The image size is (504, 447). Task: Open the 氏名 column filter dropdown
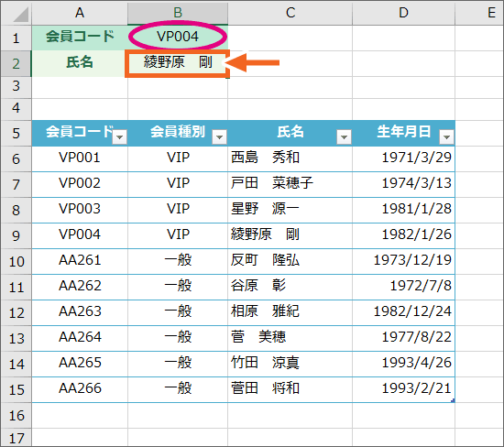click(x=344, y=136)
